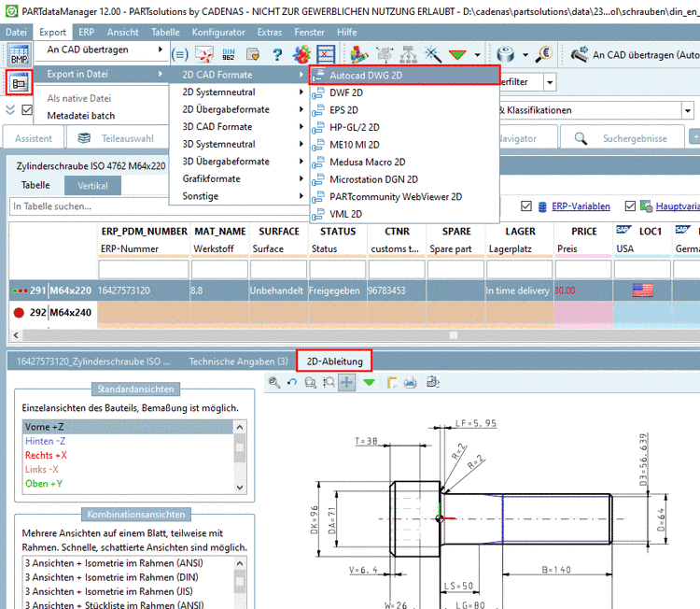This screenshot has width=700, height=609.
Task: Switch to the Vertikal view button
Action: [x=92, y=186]
